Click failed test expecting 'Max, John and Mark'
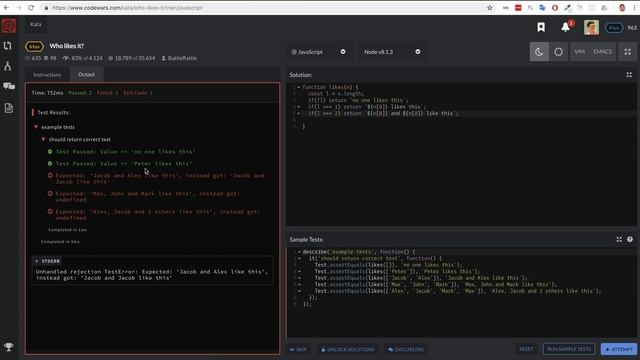The height and width of the screenshot is (360, 640). (147, 197)
